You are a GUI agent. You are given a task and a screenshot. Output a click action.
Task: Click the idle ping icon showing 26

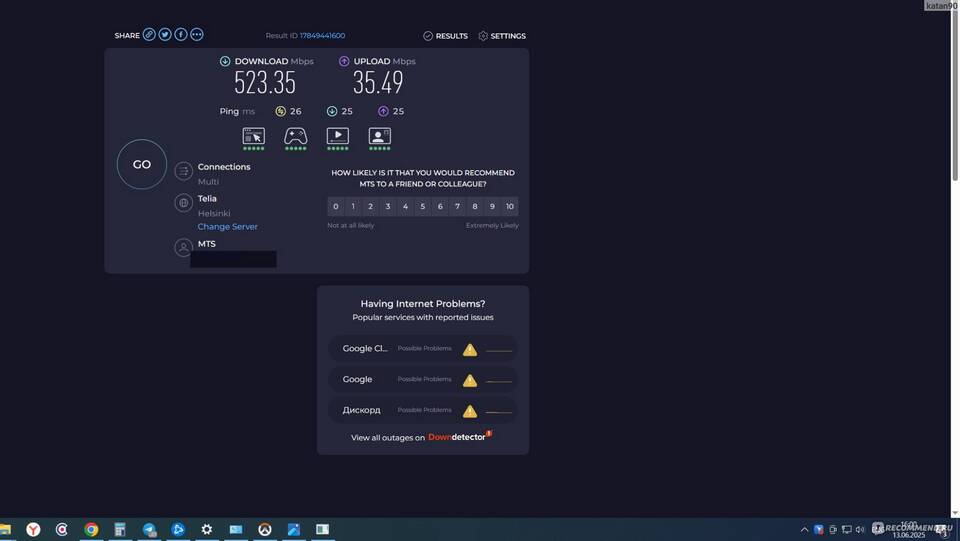(280, 111)
